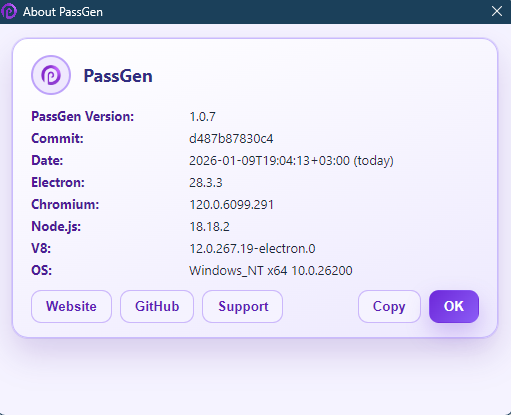511x415 pixels.
Task: Click the date value 2026-01-09T19:04:13+03:00
Action: [269, 161]
